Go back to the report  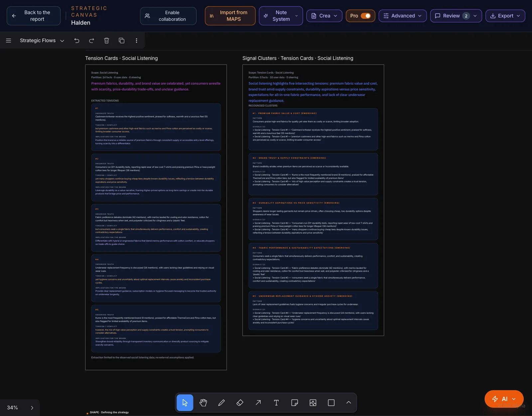pyautogui.click(x=34, y=16)
